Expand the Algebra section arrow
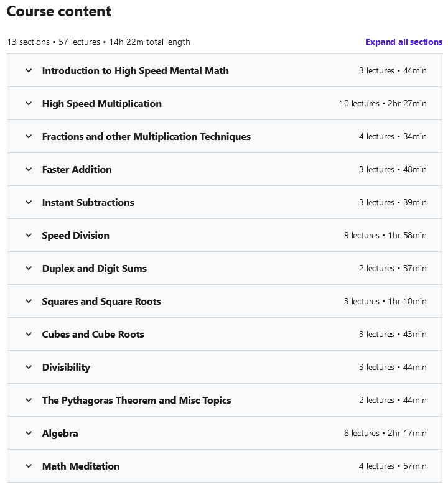The image size is (448, 487). click(29, 433)
